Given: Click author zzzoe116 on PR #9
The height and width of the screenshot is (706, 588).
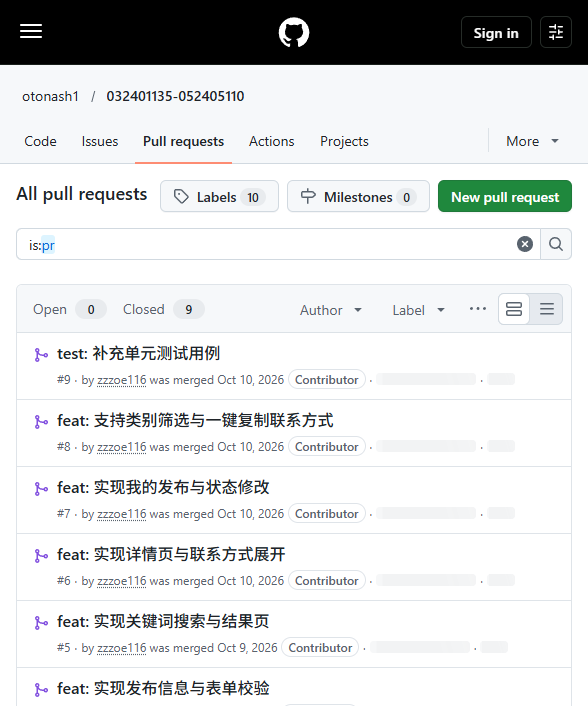Looking at the screenshot, I should pos(122,380).
